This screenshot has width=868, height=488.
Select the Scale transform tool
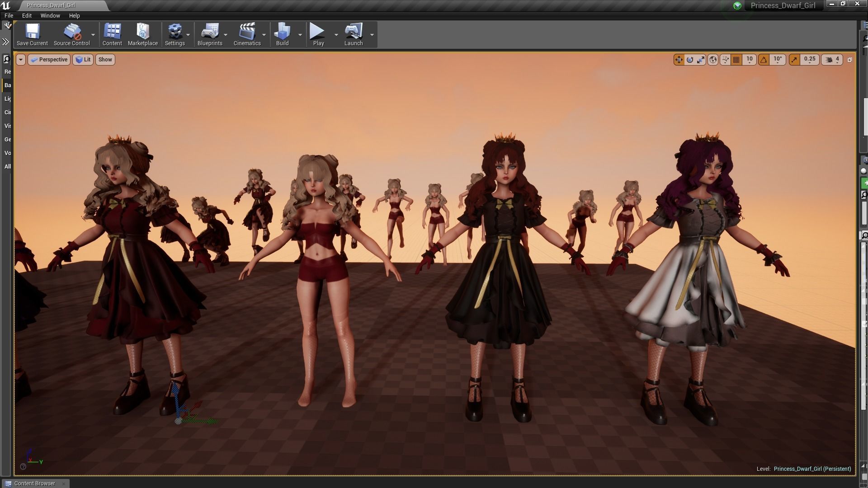[700, 59]
